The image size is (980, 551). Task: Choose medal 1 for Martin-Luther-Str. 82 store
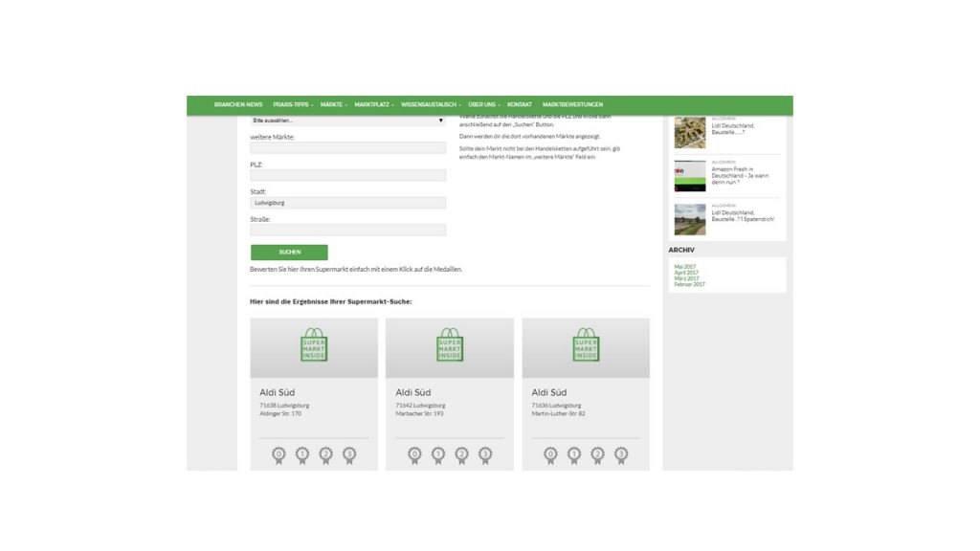click(574, 454)
